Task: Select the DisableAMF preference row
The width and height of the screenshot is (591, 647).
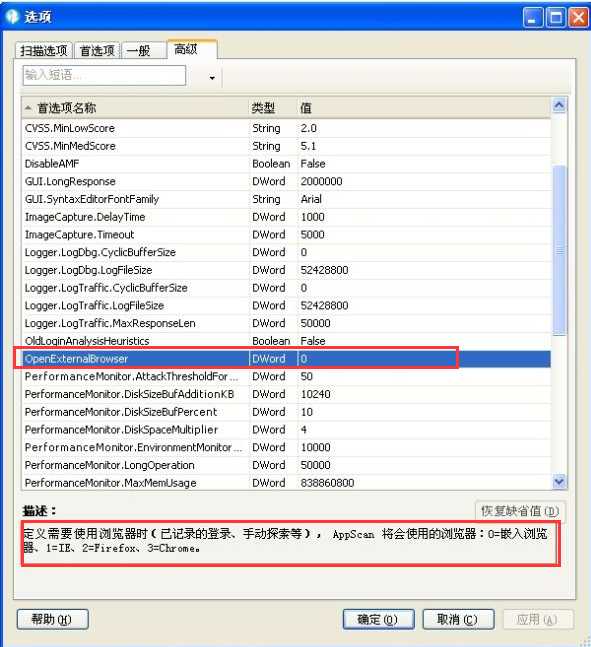Action: tap(286, 164)
